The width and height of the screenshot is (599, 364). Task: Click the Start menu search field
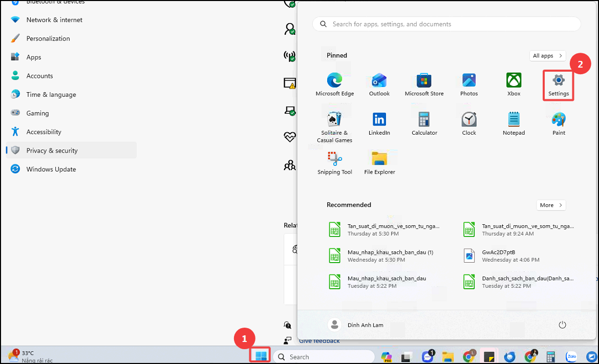point(446,24)
